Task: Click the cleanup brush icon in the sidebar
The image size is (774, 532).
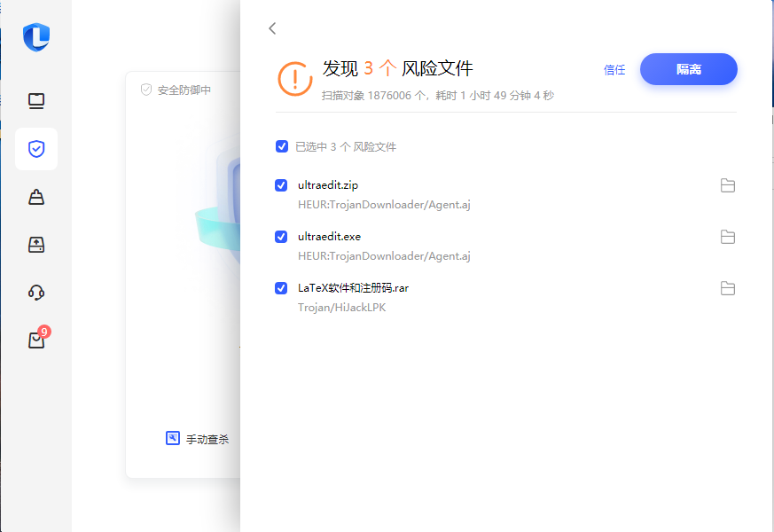Action: pyautogui.click(x=35, y=197)
